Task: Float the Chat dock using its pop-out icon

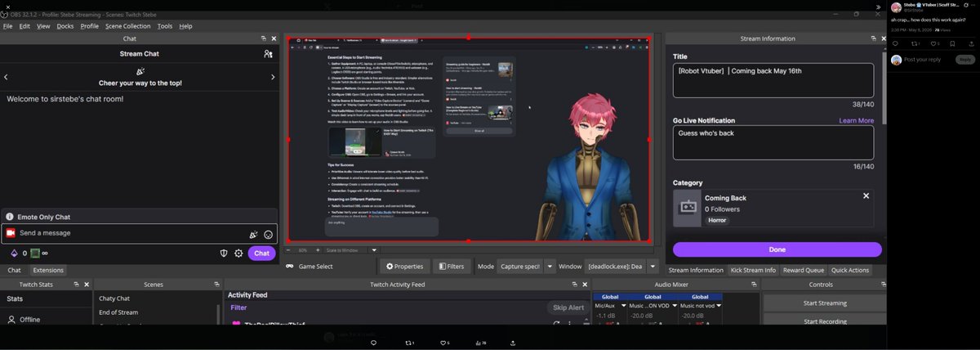Action: click(264, 38)
